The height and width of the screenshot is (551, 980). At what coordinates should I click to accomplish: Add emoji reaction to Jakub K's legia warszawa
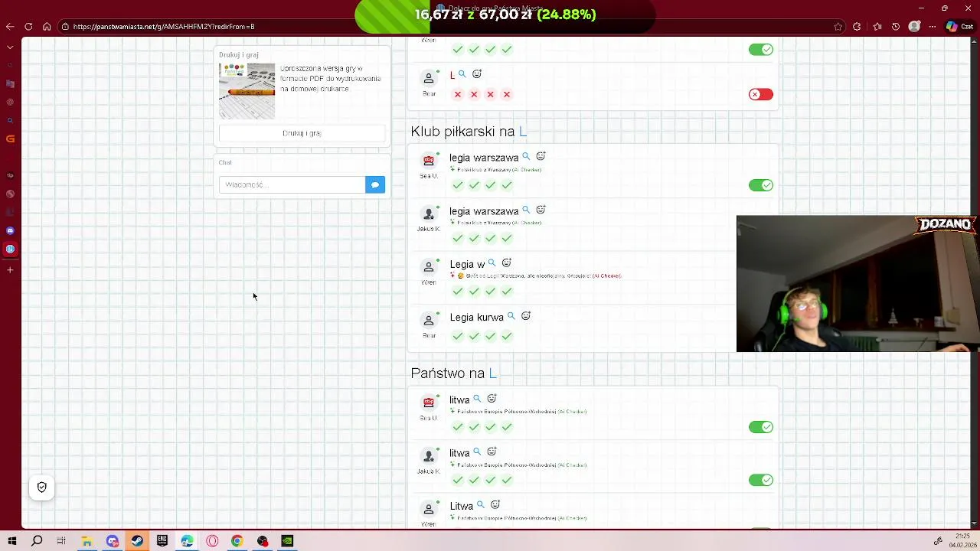(541, 210)
